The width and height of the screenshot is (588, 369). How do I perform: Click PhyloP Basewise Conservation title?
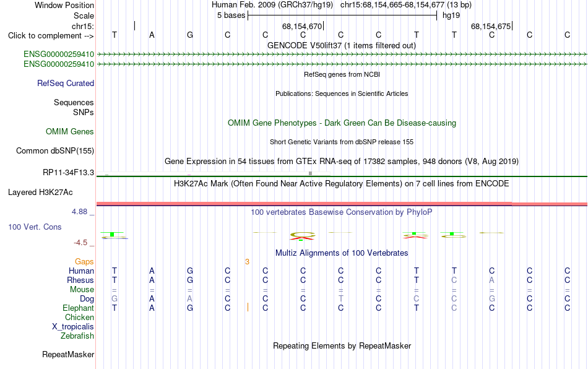[x=341, y=212]
